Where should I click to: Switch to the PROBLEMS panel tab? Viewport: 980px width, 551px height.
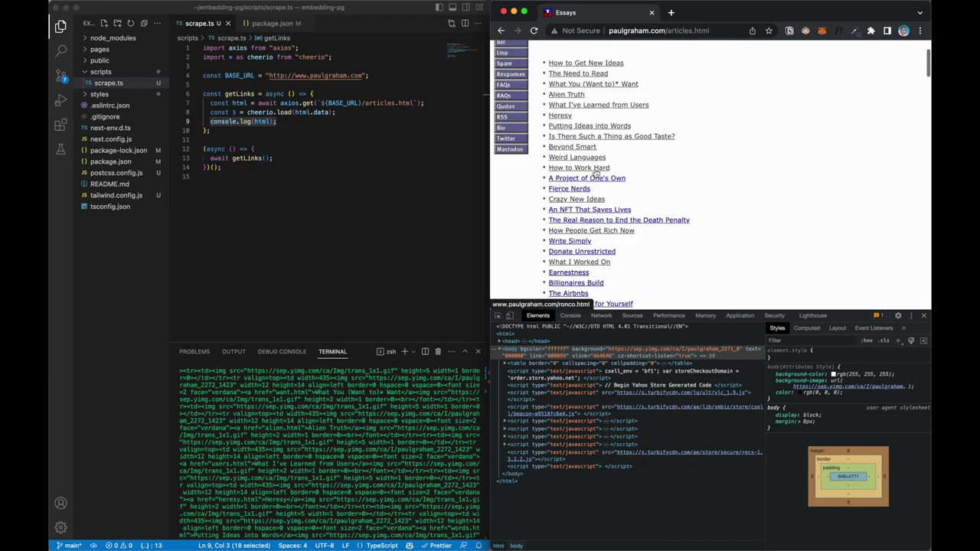coord(194,351)
